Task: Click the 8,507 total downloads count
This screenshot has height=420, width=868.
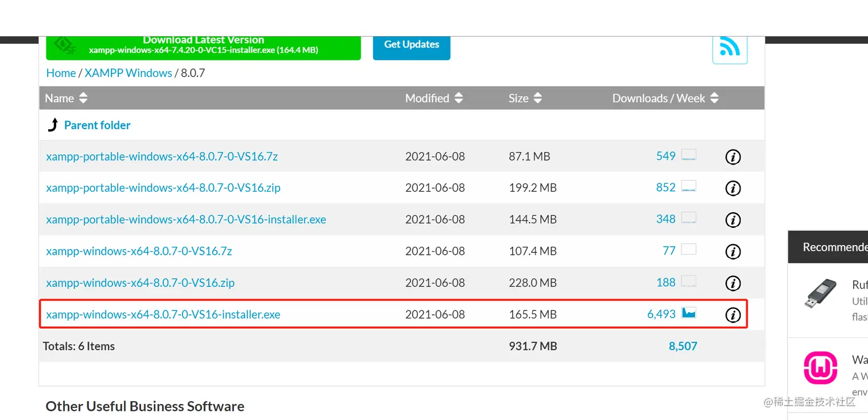Action: (683, 346)
